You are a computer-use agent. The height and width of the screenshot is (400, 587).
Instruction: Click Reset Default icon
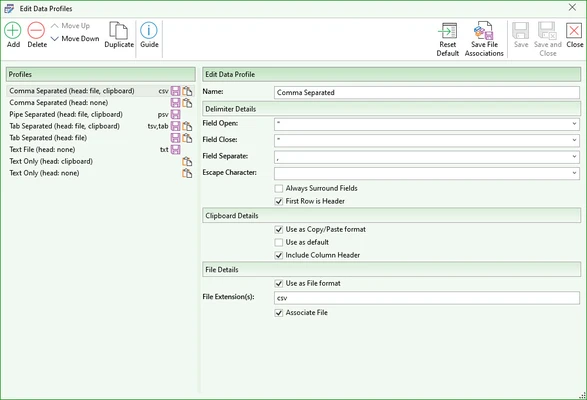(448, 31)
